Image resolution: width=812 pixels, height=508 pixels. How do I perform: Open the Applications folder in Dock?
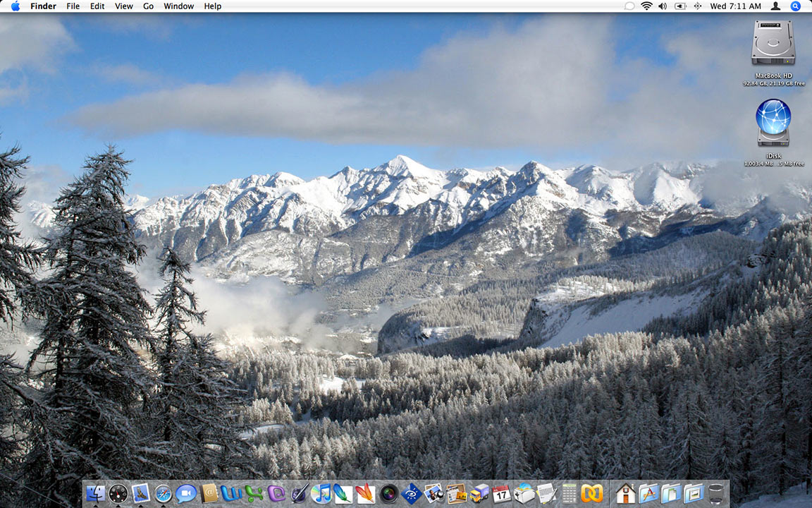pos(648,493)
